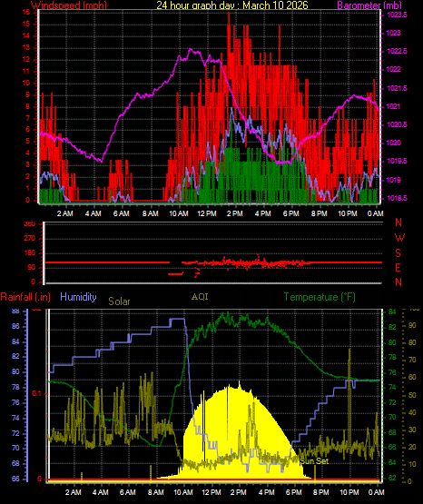
Task: Click the '1018.5' barometer axis value
Action: [398, 198]
